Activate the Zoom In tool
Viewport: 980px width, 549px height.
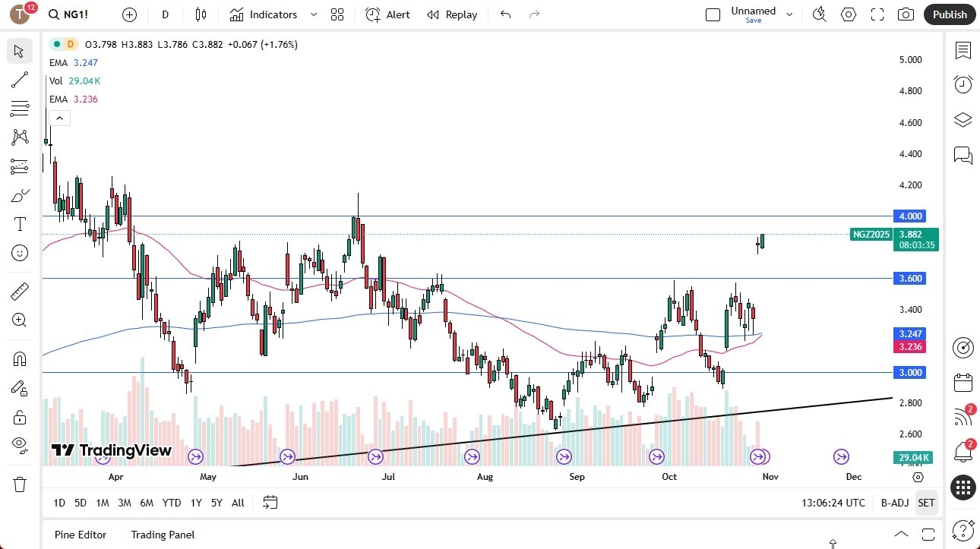[19, 320]
